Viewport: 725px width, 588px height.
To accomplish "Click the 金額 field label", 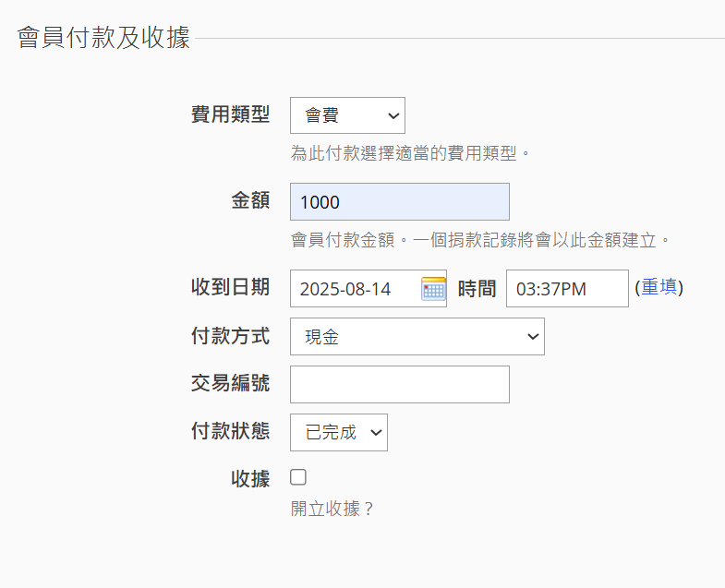I will [x=250, y=200].
